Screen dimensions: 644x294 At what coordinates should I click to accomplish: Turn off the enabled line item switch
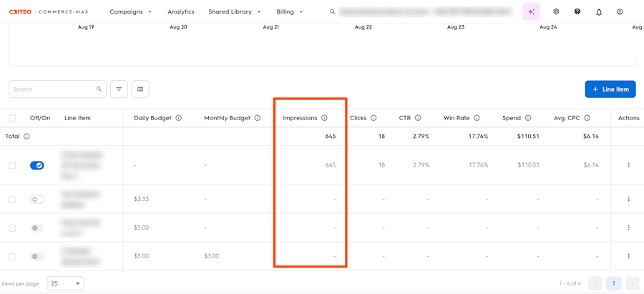37,165
